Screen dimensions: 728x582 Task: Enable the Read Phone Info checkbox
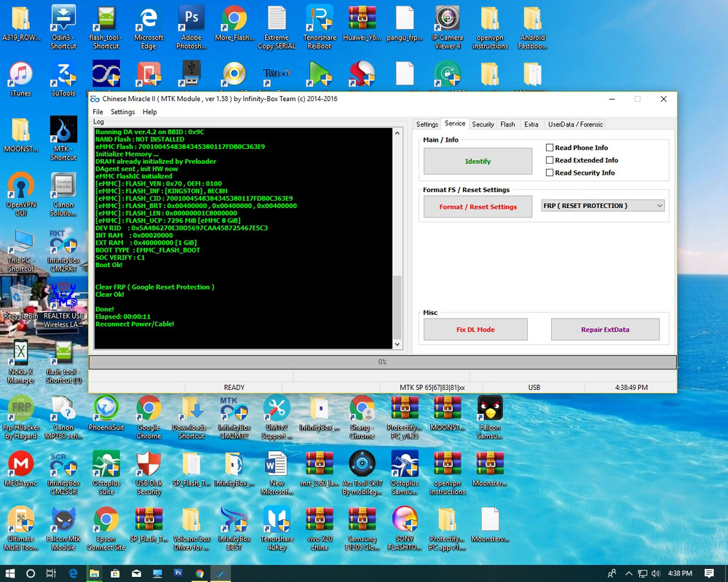(x=550, y=148)
